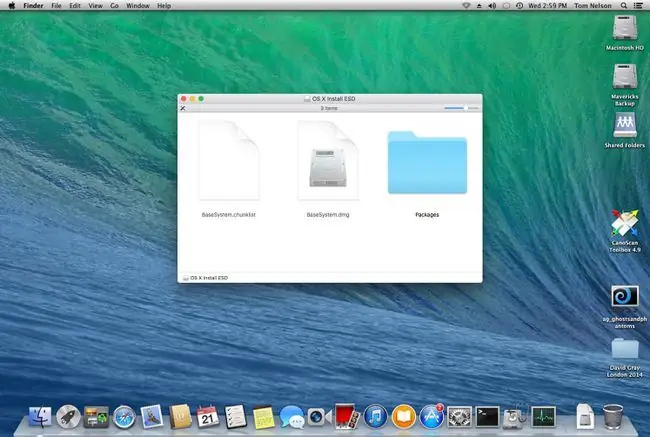Open the File menu
The image size is (650, 437).
[56, 6]
